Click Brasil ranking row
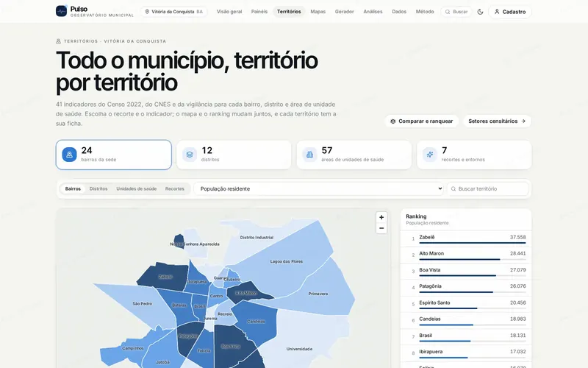Image resolution: width=588 pixels, height=368 pixels. pos(466,337)
